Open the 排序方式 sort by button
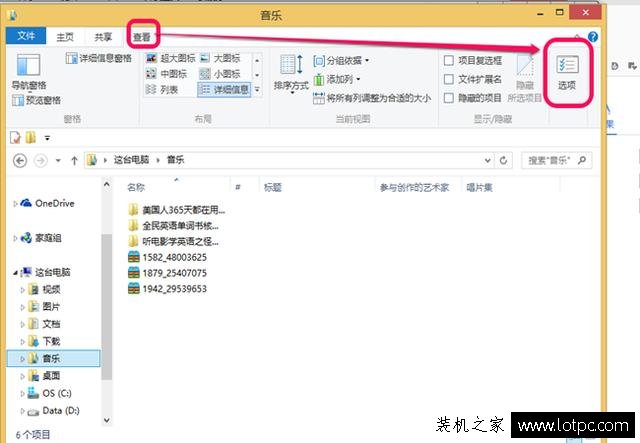This screenshot has height=443, width=640. (291, 73)
